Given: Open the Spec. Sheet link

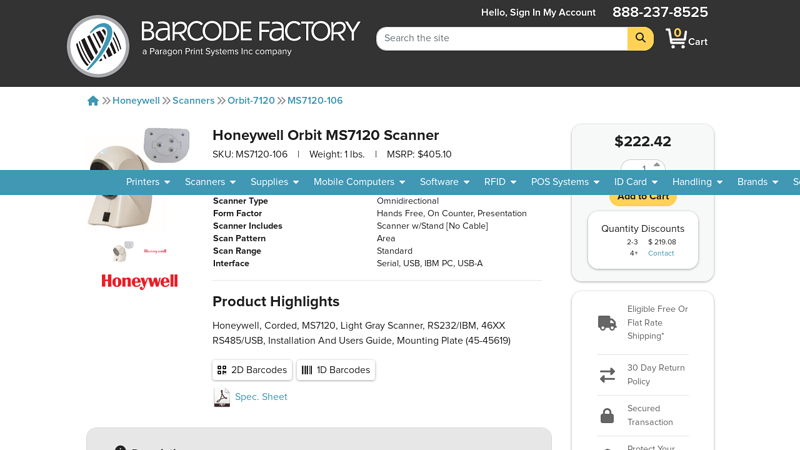Looking at the screenshot, I should [x=261, y=397].
